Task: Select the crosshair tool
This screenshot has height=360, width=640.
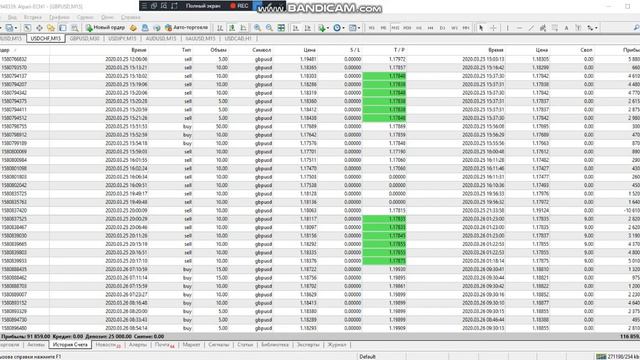Action: pos(493,28)
